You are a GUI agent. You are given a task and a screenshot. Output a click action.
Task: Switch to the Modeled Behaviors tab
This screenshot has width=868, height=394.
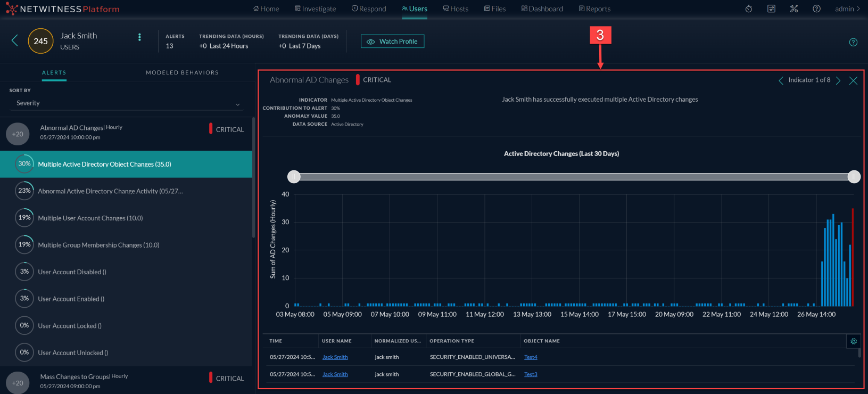tap(182, 72)
